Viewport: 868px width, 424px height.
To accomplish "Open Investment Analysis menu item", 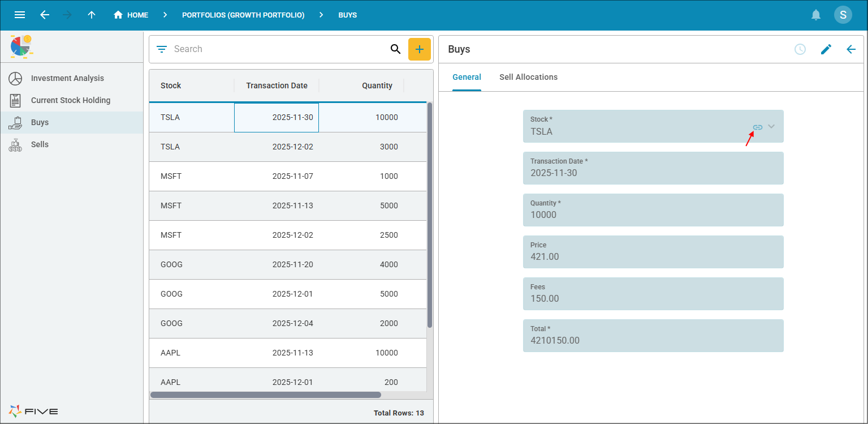I will [72, 78].
